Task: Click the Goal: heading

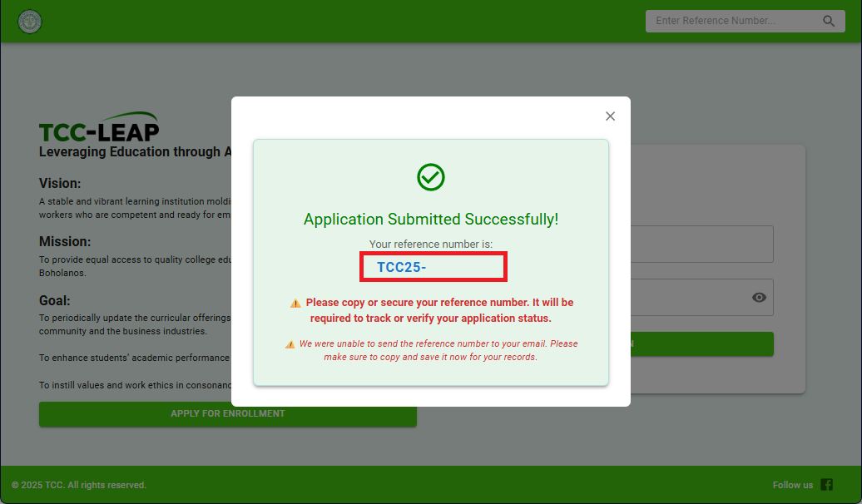Action: coord(54,300)
